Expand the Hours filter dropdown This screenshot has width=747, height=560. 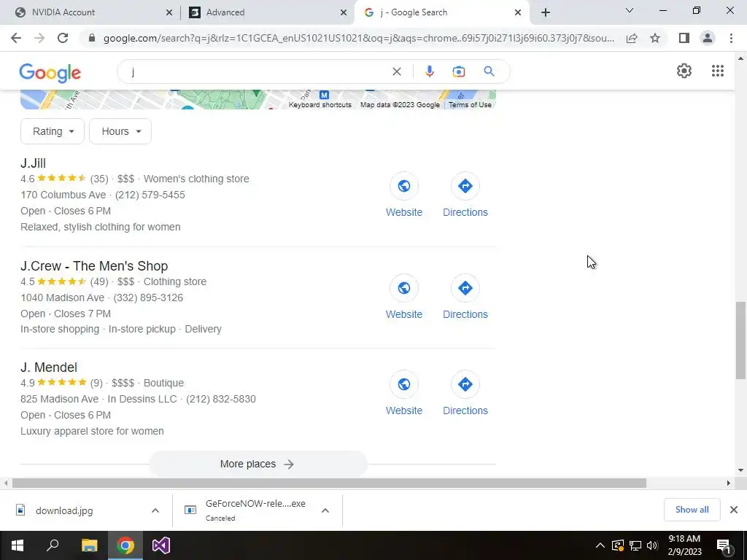(120, 131)
